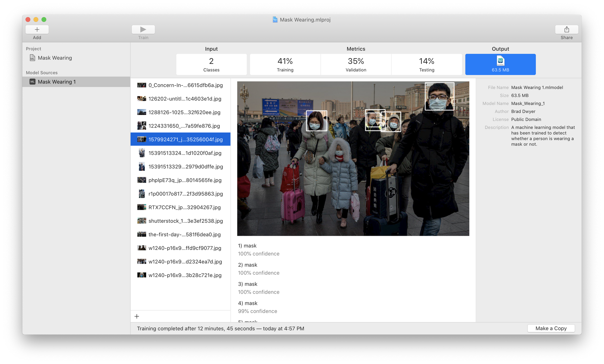Viewport: 604px width, 364px height.
Task: Click the Add plus toolbar button
Action: coord(37,30)
